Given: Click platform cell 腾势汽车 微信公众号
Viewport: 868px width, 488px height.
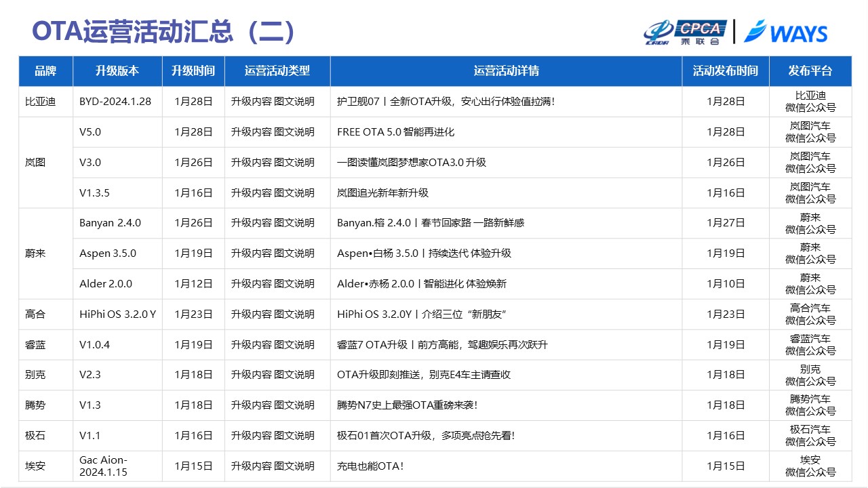Looking at the screenshot, I should pos(810,405).
